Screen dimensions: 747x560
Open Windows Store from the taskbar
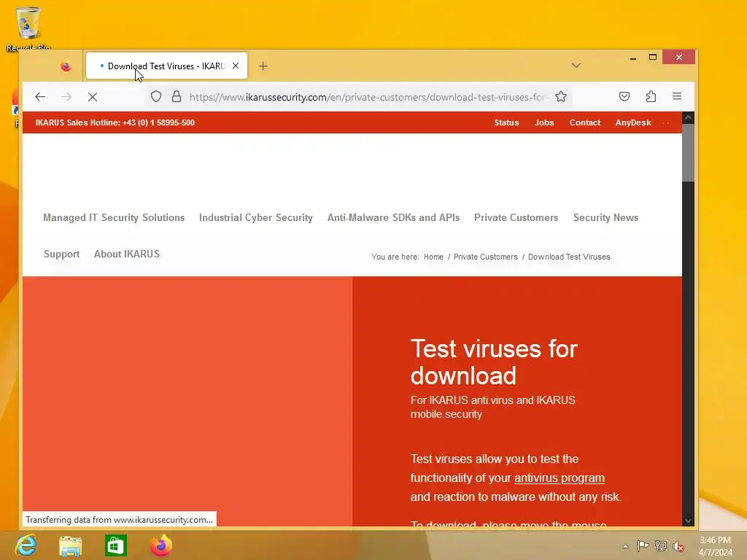click(x=116, y=545)
